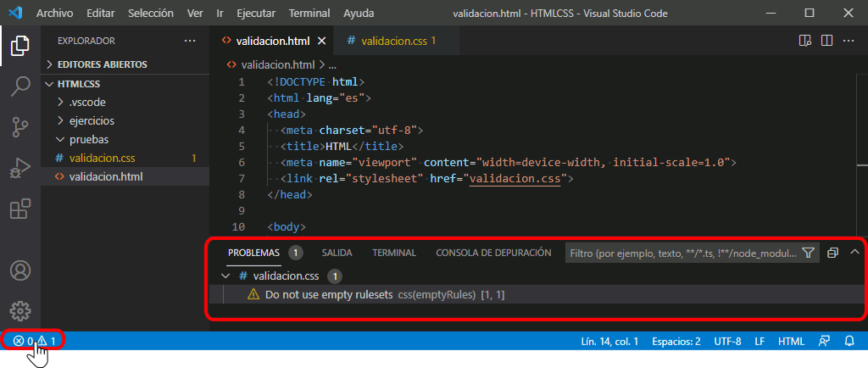Open the Search view icon
This screenshot has width=868, height=368.
point(20,86)
